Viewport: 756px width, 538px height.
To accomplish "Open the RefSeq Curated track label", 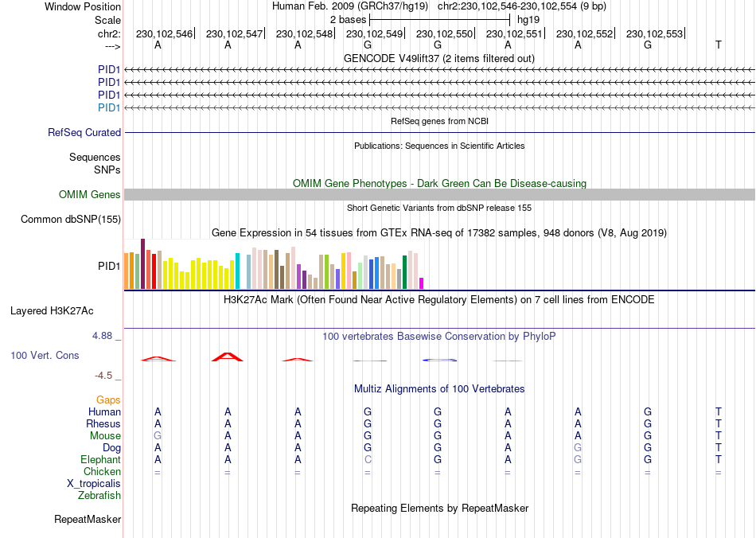I will (84, 133).
